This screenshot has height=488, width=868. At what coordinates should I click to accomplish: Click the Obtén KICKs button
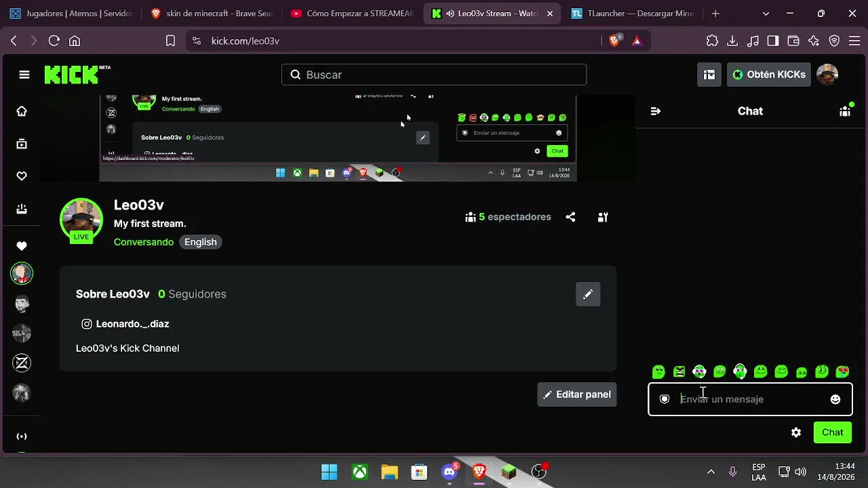pos(769,75)
